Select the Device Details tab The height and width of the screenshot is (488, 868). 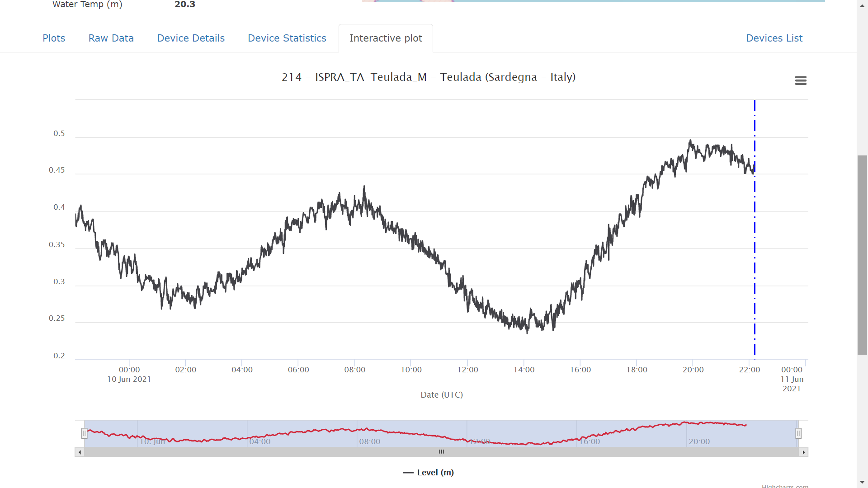[190, 38]
